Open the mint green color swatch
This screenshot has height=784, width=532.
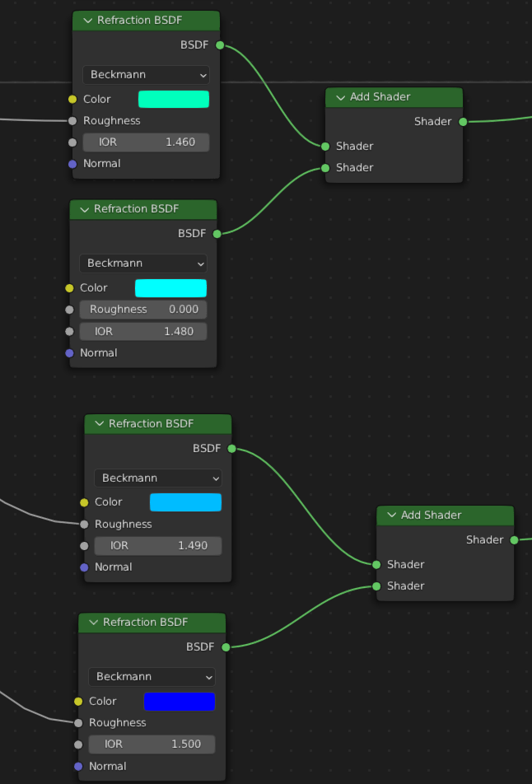(x=174, y=99)
